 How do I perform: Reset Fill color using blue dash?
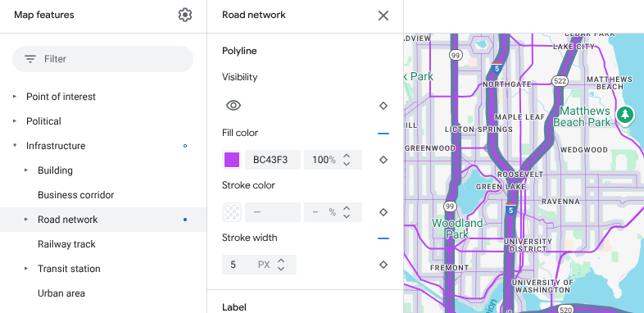pyautogui.click(x=383, y=134)
